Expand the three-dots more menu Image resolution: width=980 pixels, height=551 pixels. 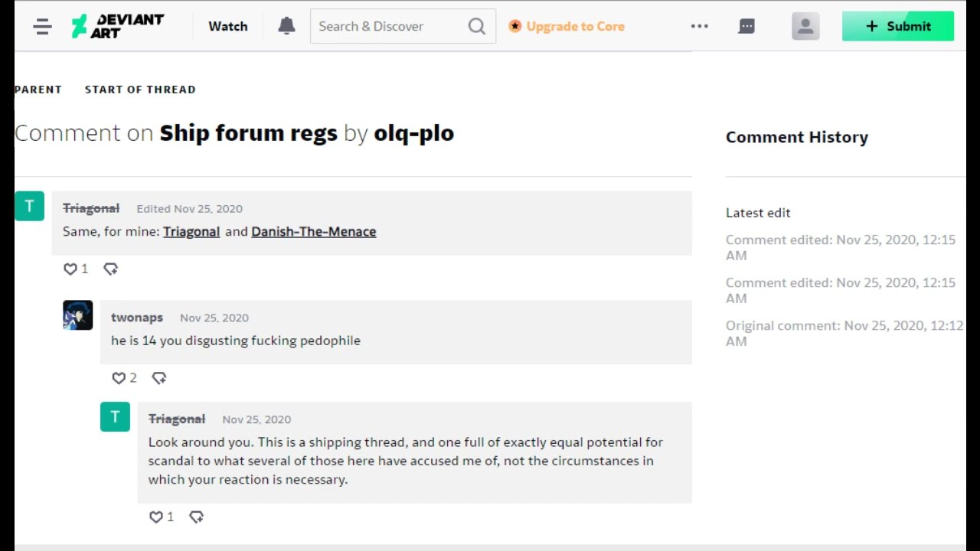point(699,26)
